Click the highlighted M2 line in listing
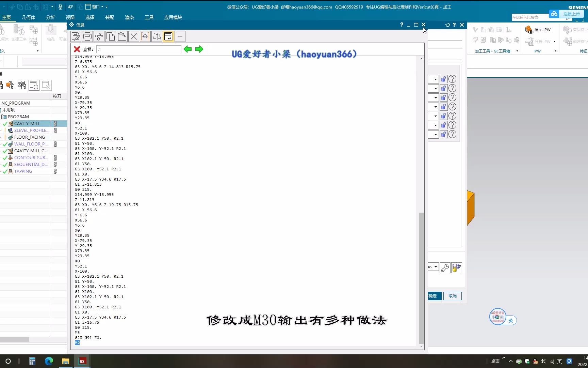This screenshot has height=368, width=588. click(77, 343)
